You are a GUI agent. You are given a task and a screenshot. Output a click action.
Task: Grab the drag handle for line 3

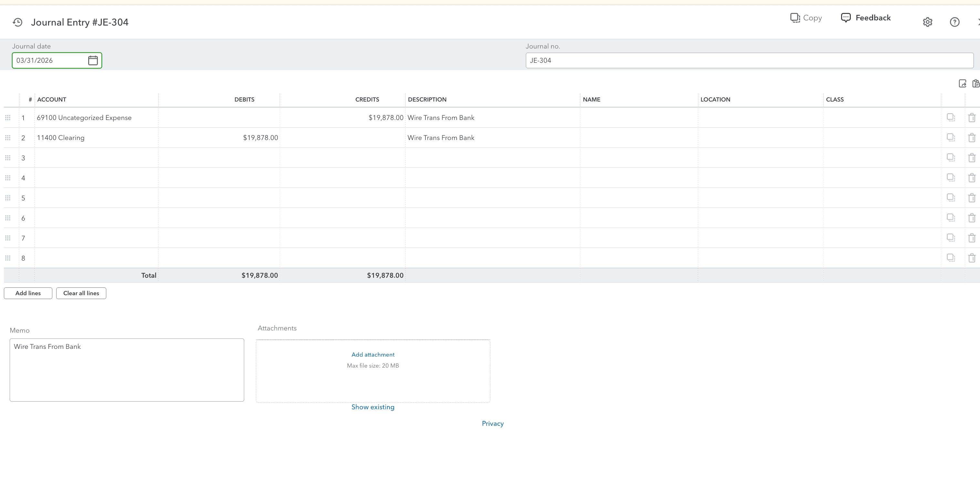pyautogui.click(x=8, y=158)
